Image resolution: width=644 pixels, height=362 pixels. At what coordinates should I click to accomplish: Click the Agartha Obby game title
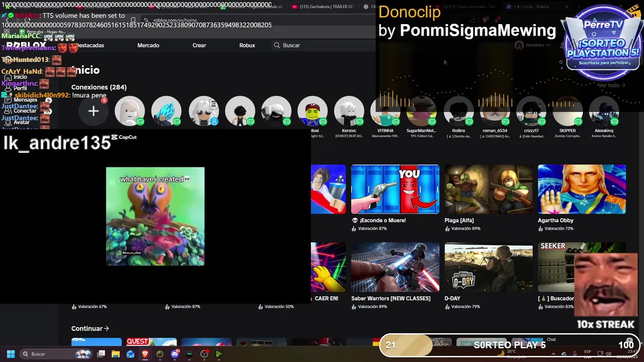[x=555, y=220]
